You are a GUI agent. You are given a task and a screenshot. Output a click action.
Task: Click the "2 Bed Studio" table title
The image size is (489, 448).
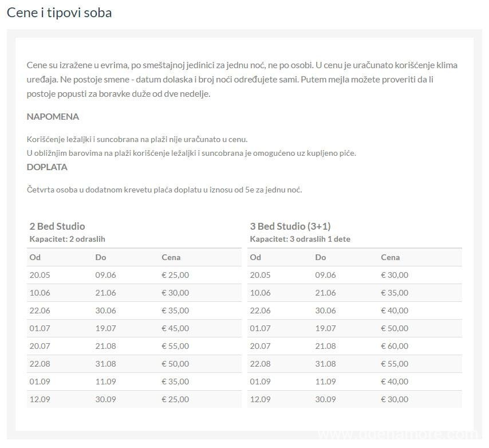(x=57, y=226)
